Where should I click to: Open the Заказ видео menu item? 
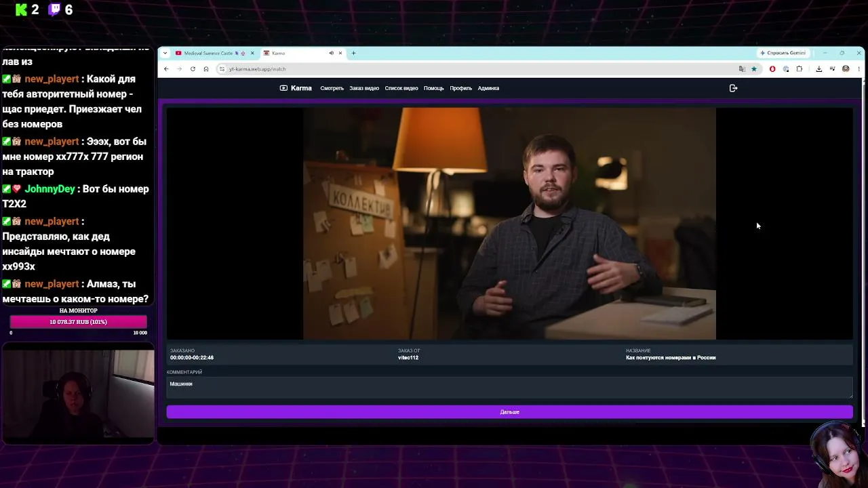coord(364,88)
